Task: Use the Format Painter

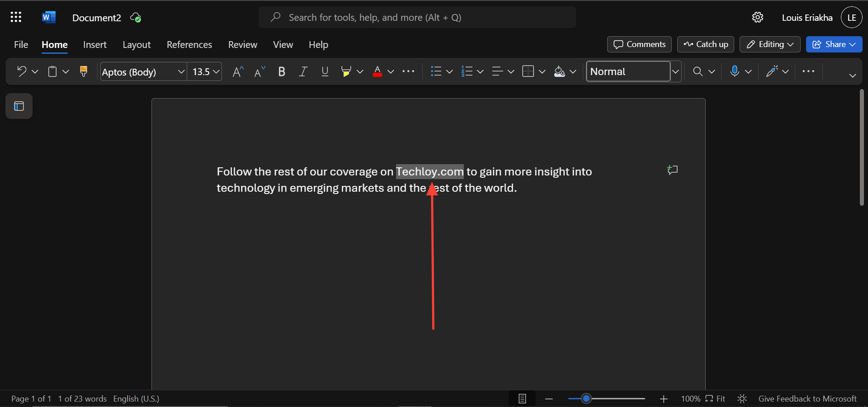Action: pyautogui.click(x=84, y=71)
